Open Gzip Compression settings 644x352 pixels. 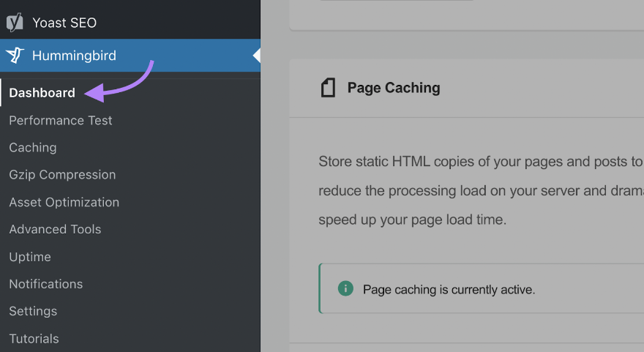tap(62, 175)
